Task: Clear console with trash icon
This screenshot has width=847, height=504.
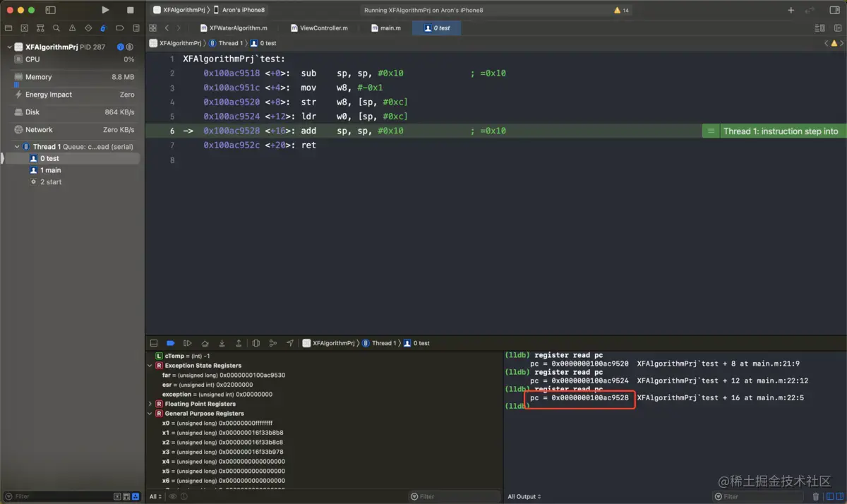Action: click(x=816, y=496)
